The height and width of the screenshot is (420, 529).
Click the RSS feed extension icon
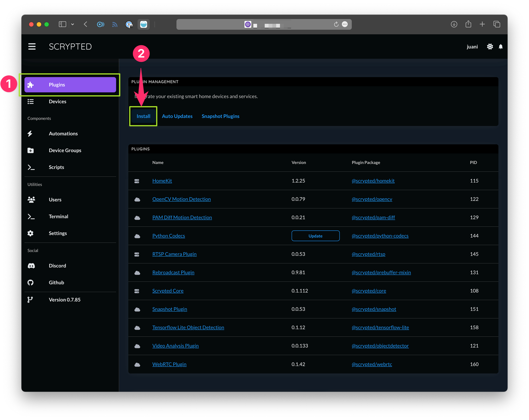[115, 25]
